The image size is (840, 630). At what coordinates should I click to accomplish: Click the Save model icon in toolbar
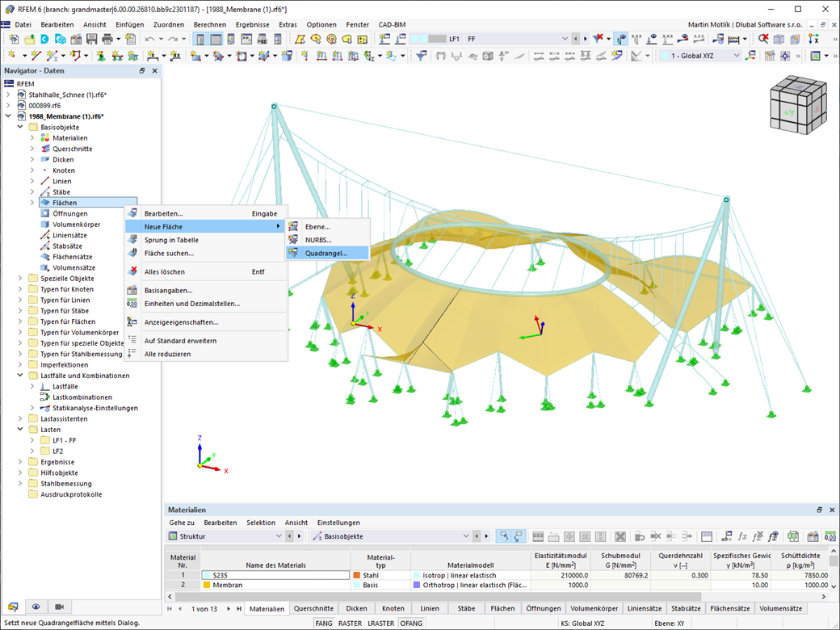(x=91, y=39)
